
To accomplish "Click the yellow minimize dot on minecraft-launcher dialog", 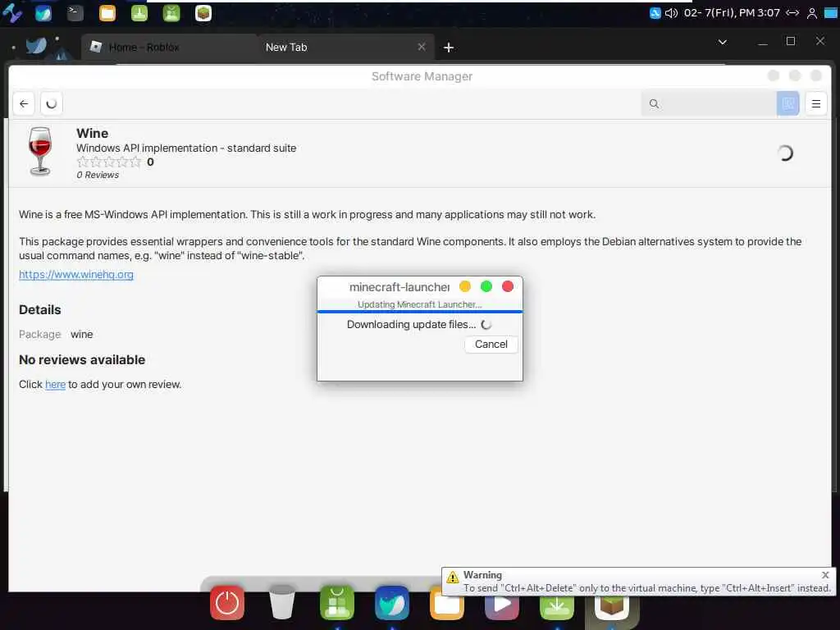I will pos(465,286).
